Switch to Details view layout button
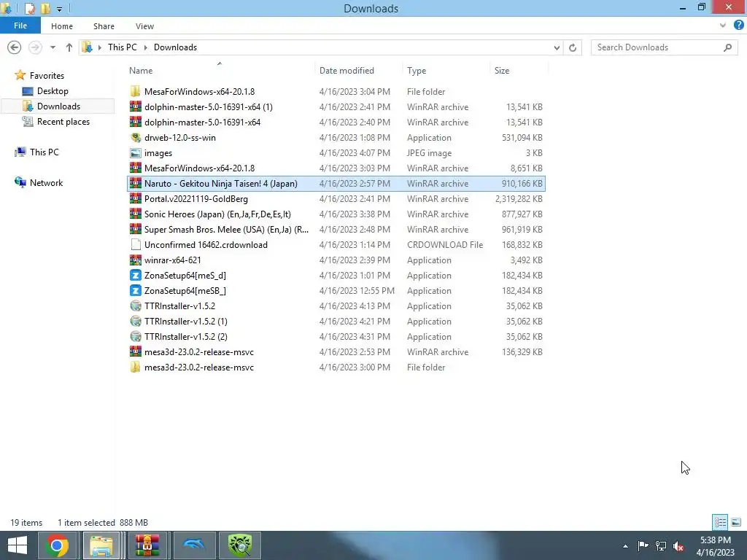Screen dimensions: 747x560 tap(720, 522)
